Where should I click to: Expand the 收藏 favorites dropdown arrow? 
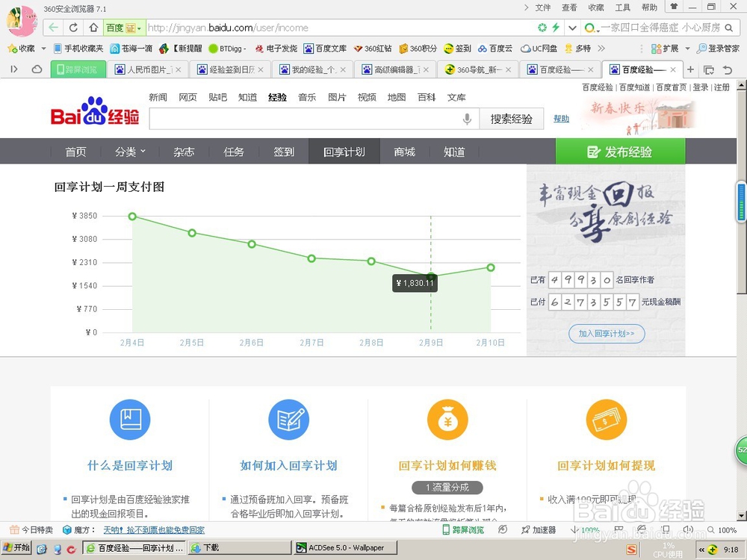(x=43, y=48)
